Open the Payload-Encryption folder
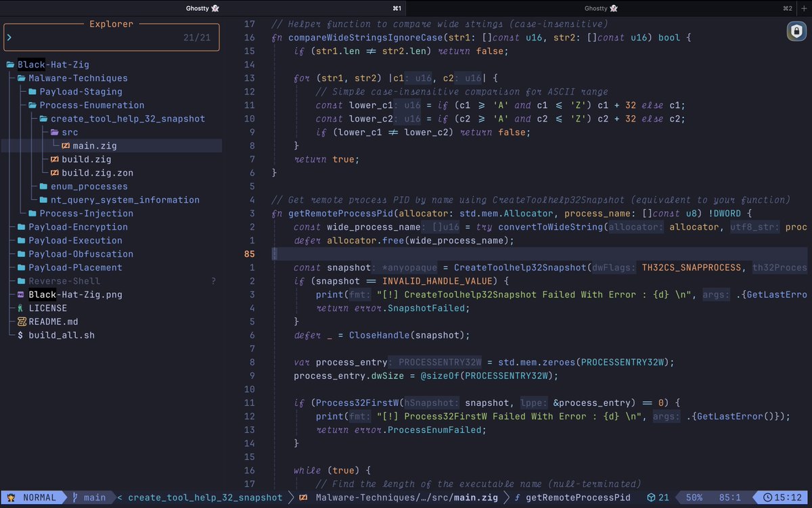 click(x=78, y=227)
